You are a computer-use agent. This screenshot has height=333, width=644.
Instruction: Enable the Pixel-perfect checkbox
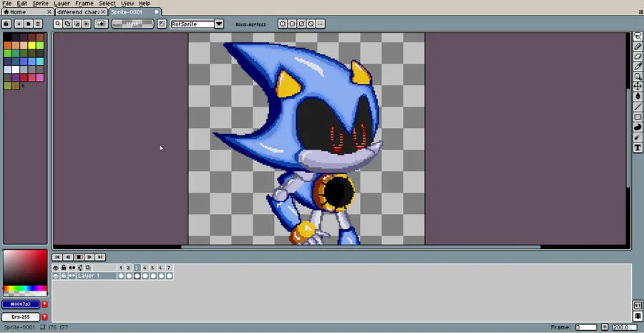click(231, 24)
